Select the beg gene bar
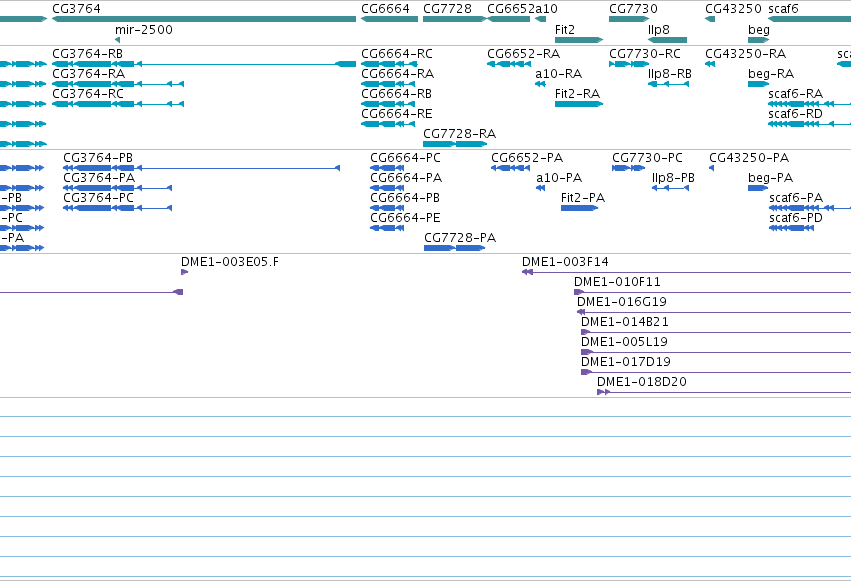 tap(758, 40)
